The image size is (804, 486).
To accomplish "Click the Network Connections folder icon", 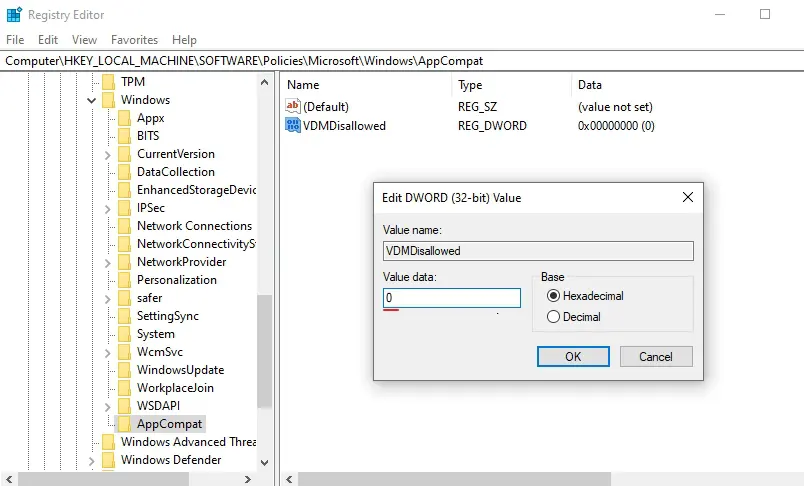I will click(x=124, y=226).
